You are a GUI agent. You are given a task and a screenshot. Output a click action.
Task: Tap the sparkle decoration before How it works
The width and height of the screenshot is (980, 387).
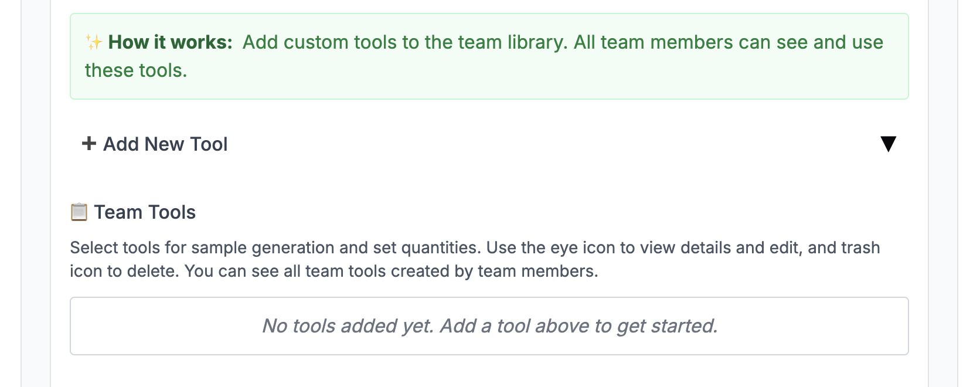click(x=94, y=41)
